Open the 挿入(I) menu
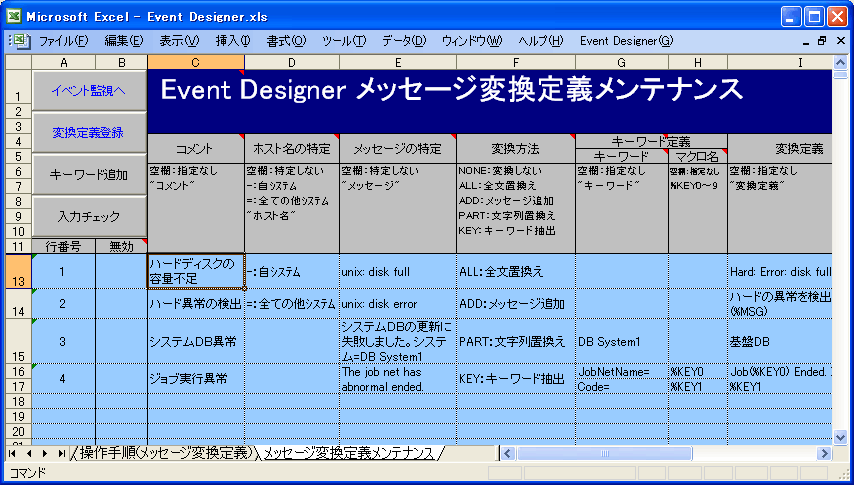The width and height of the screenshot is (854, 485). (233, 41)
